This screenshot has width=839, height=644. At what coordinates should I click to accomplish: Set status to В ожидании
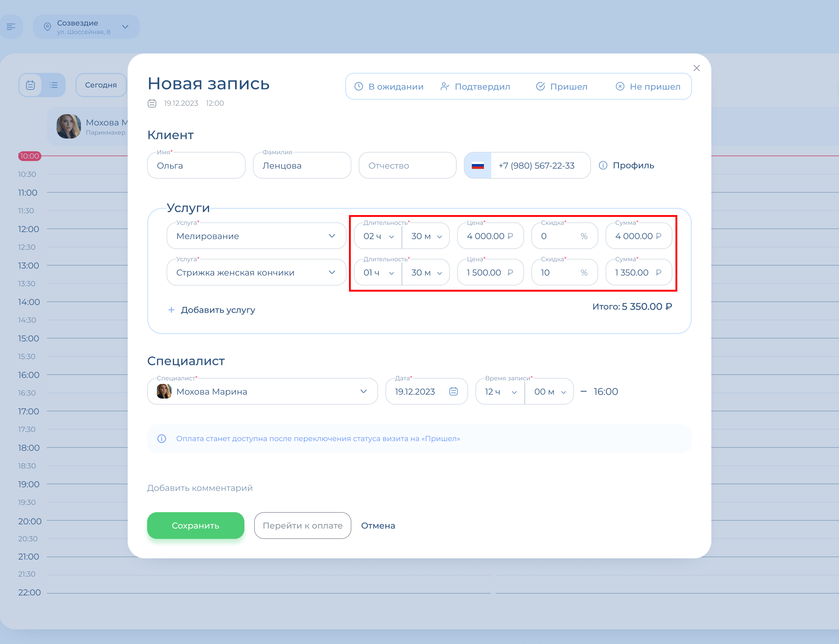pos(389,86)
